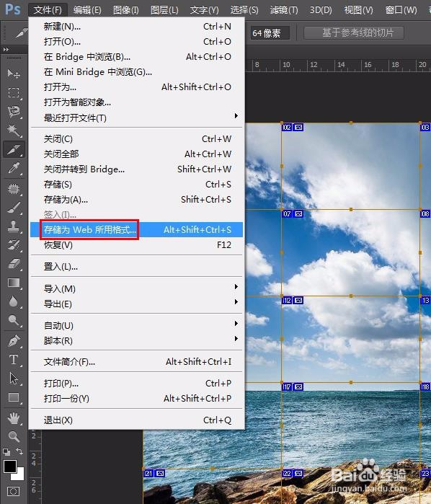The width and height of the screenshot is (431, 504).
Task: Select the Zoom tool
Action: 14,436
